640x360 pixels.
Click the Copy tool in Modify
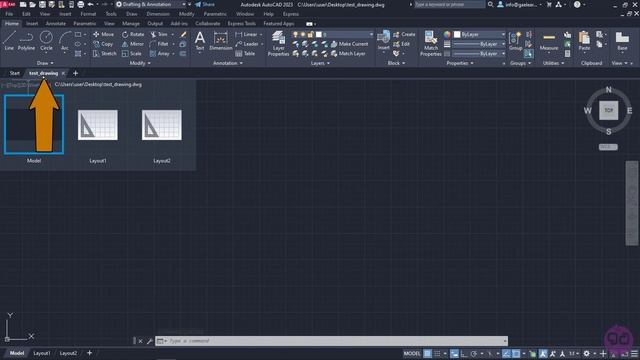tap(103, 44)
